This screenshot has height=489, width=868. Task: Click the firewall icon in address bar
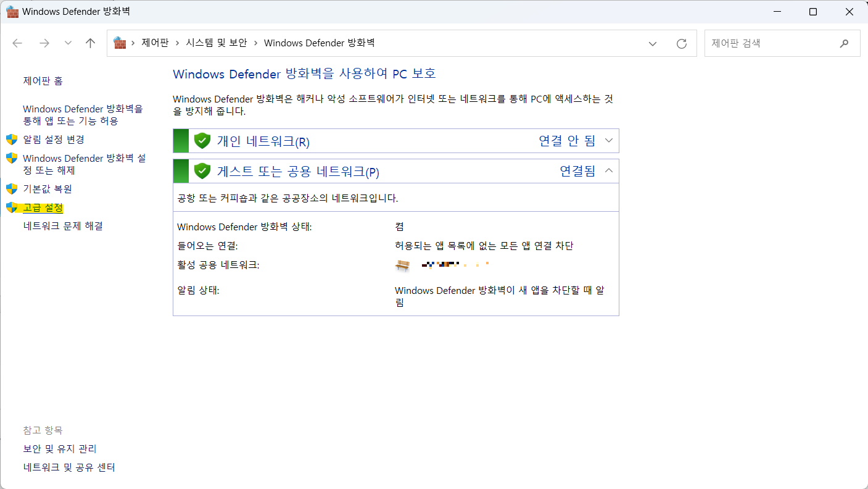(120, 43)
